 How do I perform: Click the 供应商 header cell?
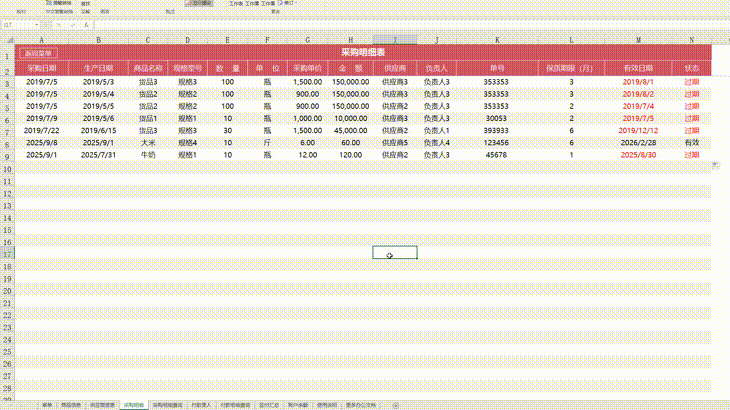coord(395,68)
